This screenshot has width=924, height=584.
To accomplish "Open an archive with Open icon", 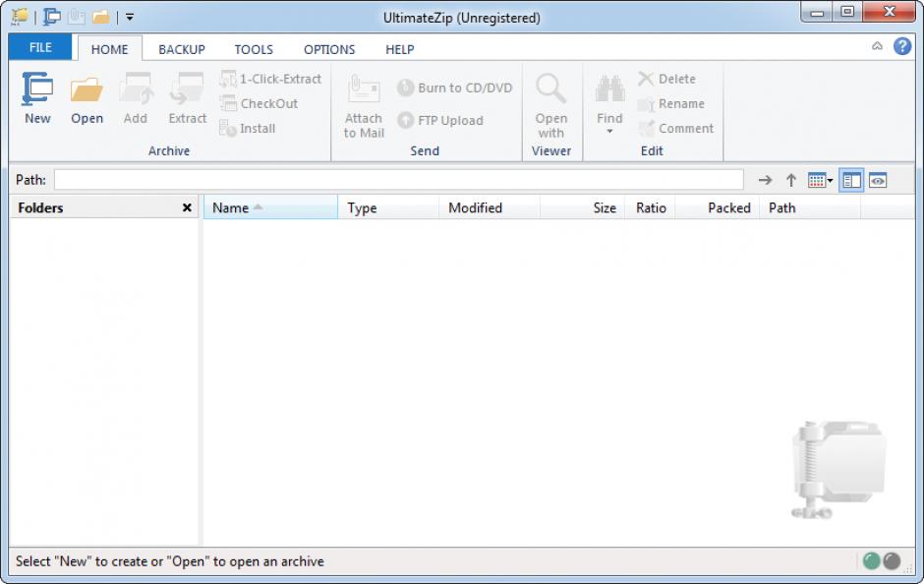I will click(x=87, y=89).
